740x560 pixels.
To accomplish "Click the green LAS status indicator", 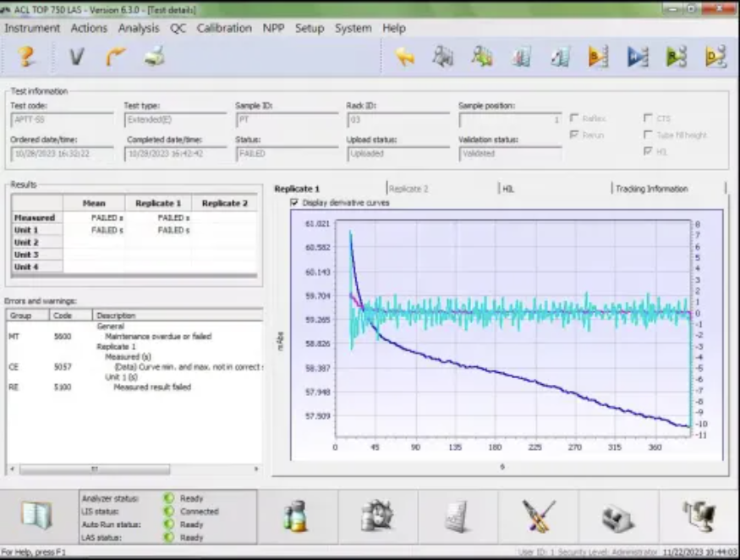I will tap(169, 537).
